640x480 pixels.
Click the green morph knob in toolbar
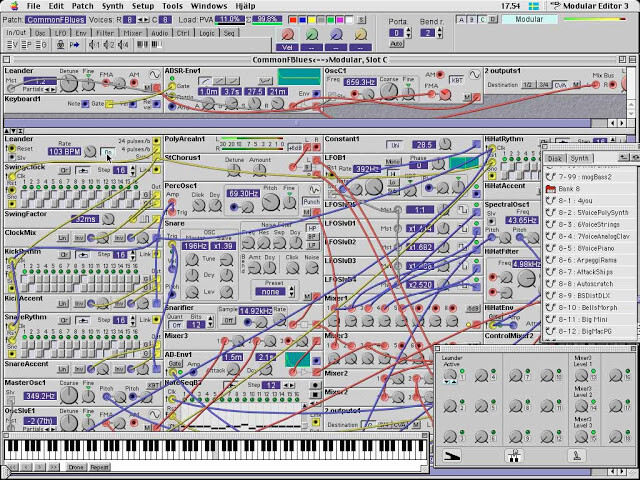[312, 35]
